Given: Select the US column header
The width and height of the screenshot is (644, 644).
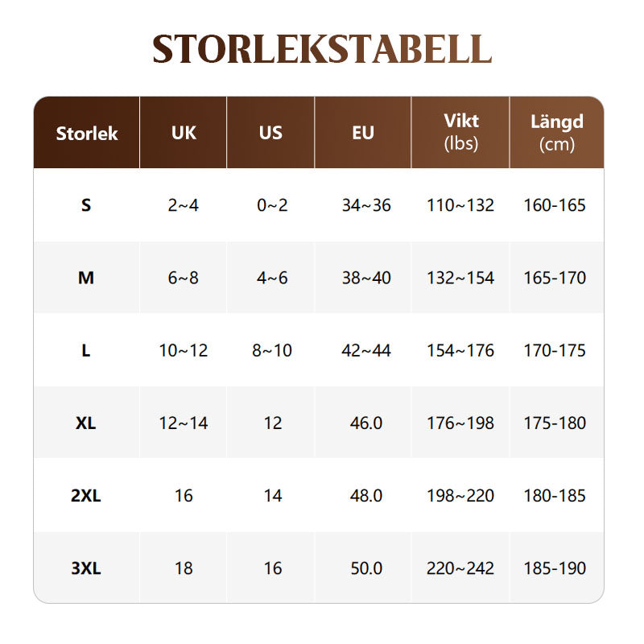Looking at the screenshot, I should [271, 133].
